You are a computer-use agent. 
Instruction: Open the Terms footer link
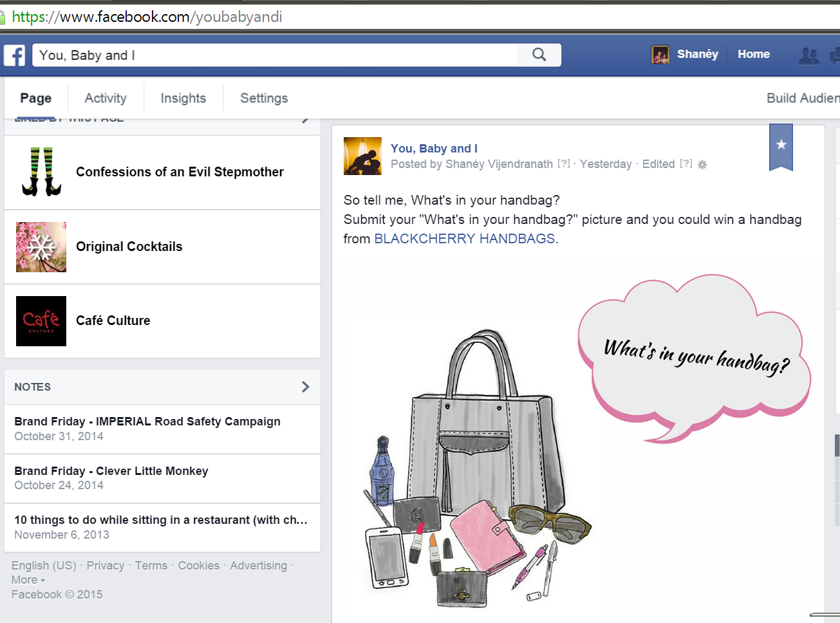[151, 566]
